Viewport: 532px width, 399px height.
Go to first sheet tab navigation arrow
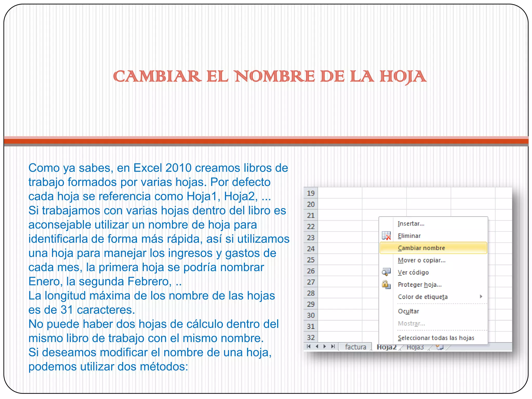pyautogui.click(x=309, y=346)
